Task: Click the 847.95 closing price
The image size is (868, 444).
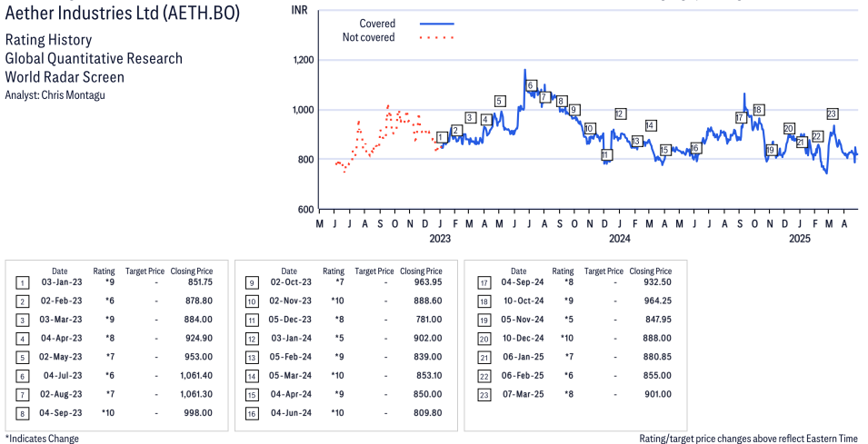Action: (658, 320)
